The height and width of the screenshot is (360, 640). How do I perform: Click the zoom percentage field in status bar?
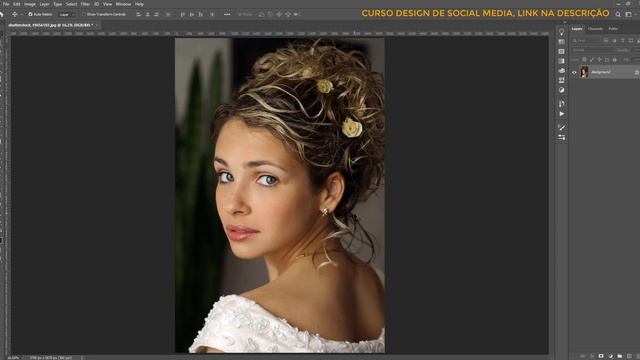(13, 358)
